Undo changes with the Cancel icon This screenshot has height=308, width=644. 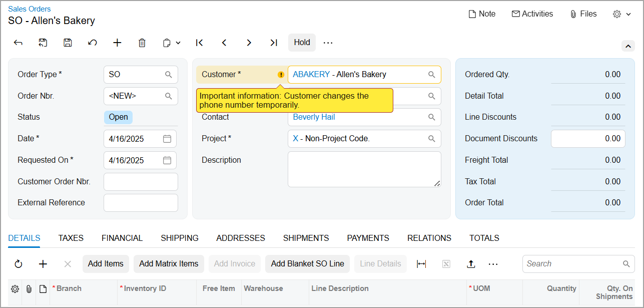click(x=93, y=43)
